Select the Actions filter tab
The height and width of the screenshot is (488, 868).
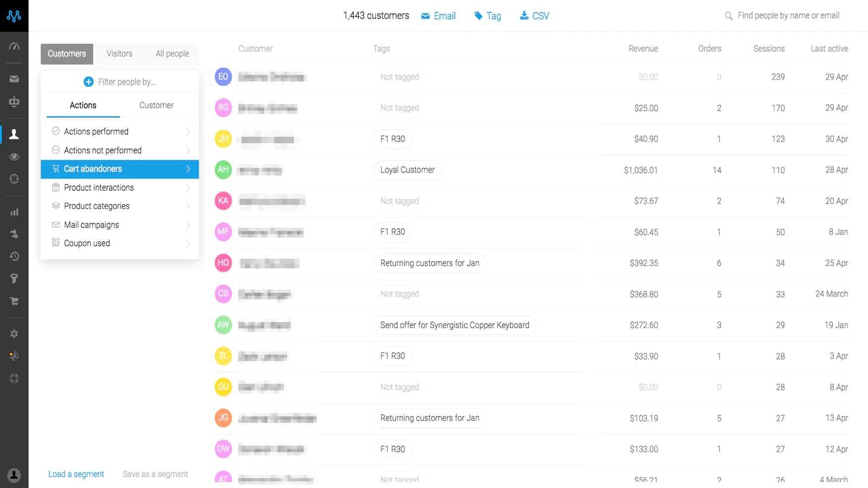(83, 106)
